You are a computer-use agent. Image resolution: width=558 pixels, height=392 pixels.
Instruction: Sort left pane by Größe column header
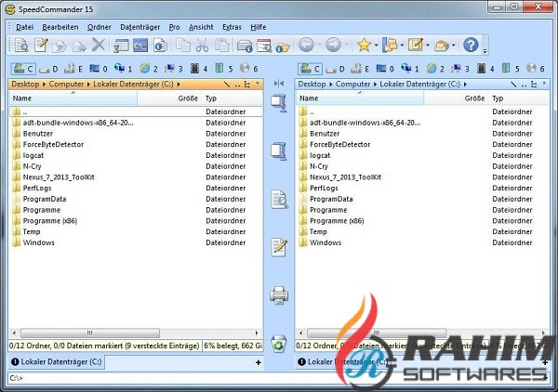tap(169, 98)
